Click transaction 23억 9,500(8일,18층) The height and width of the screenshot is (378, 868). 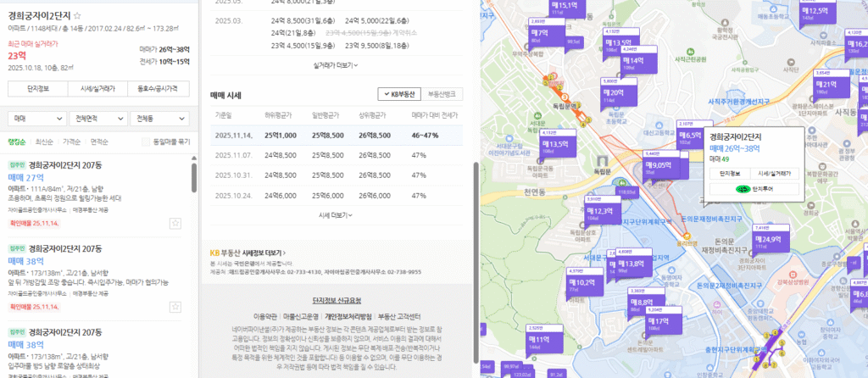[376, 46]
